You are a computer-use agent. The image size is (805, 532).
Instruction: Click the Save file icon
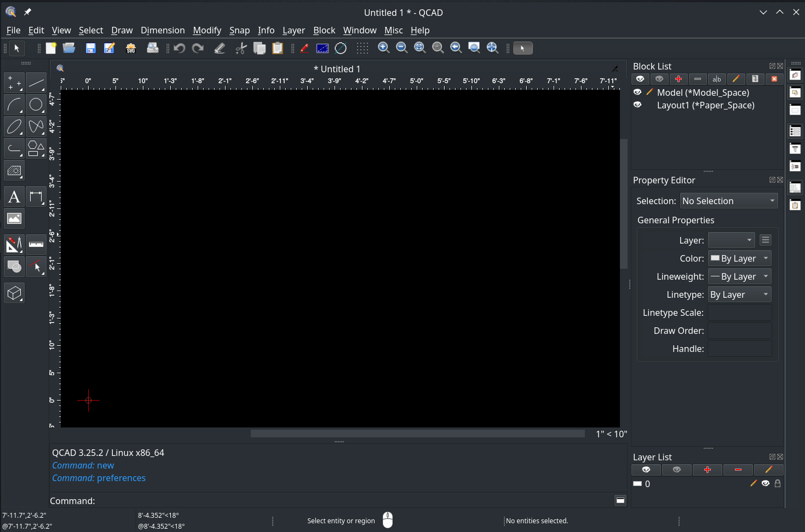[90, 48]
